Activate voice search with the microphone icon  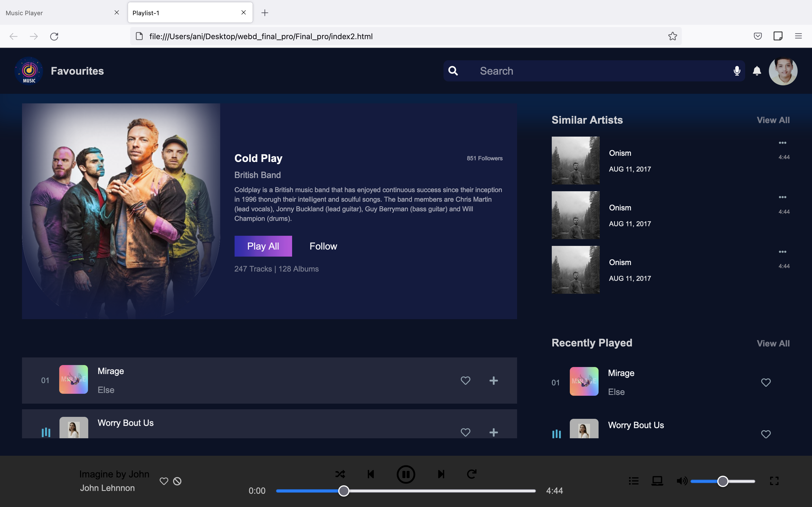737,71
